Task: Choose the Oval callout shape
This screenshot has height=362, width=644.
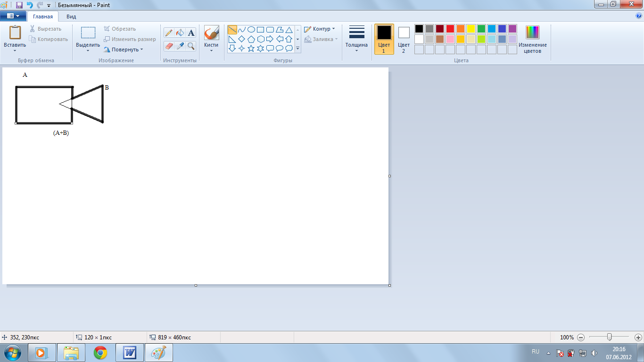Action: (280, 48)
